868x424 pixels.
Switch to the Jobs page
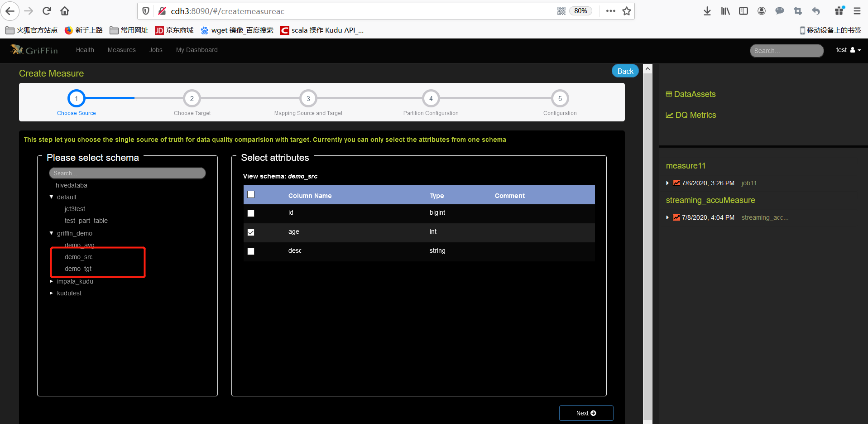click(x=155, y=50)
